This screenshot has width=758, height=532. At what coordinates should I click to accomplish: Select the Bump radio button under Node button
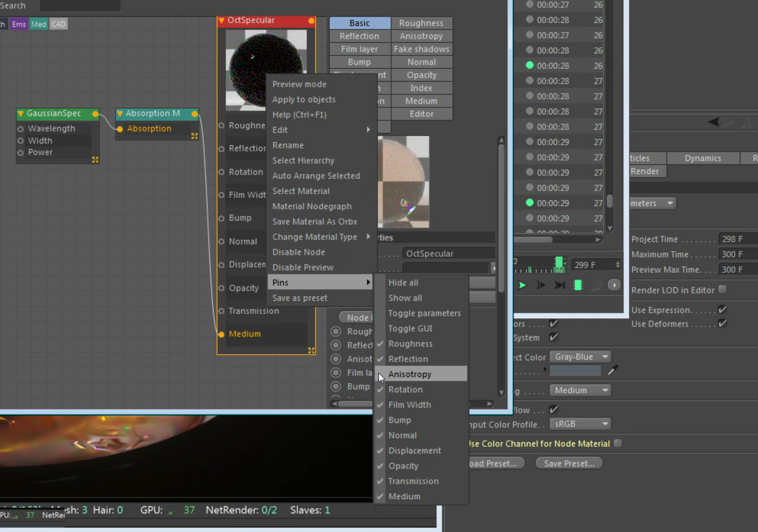(x=336, y=386)
